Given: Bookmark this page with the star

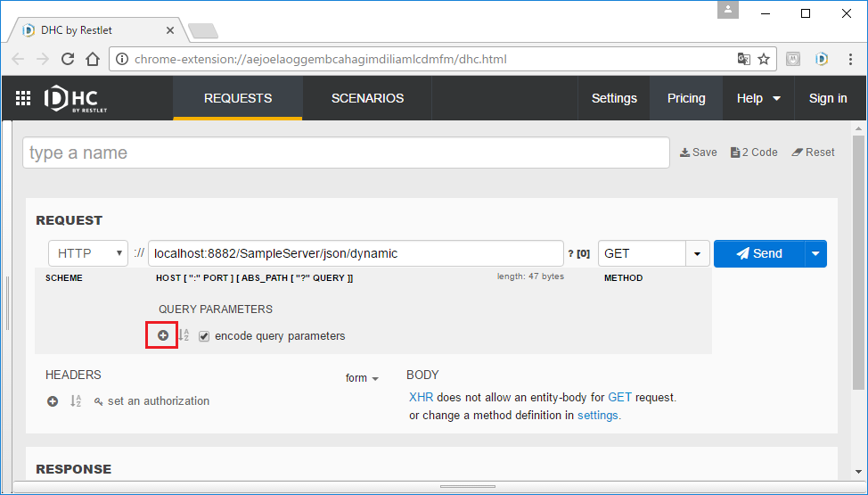Looking at the screenshot, I should point(764,60).
